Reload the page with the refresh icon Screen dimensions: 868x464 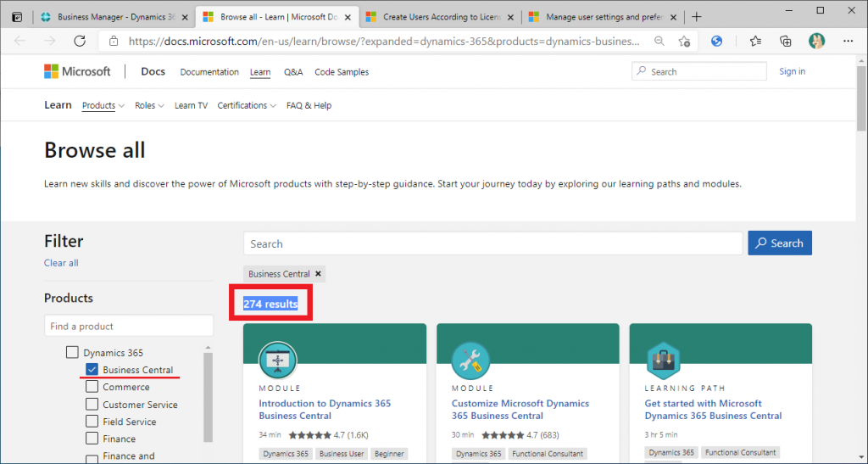click(80, 41)
